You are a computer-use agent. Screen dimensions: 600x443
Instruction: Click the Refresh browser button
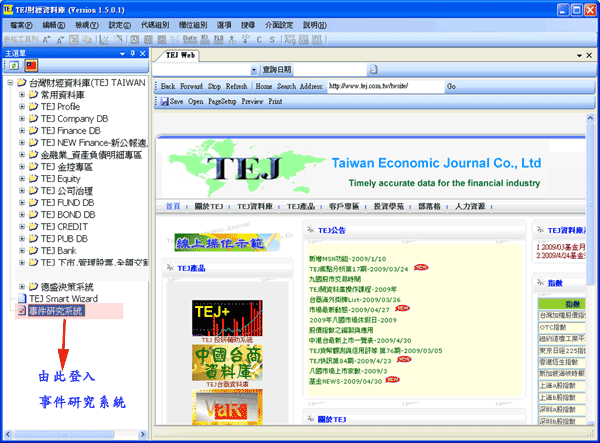point(236,86)
